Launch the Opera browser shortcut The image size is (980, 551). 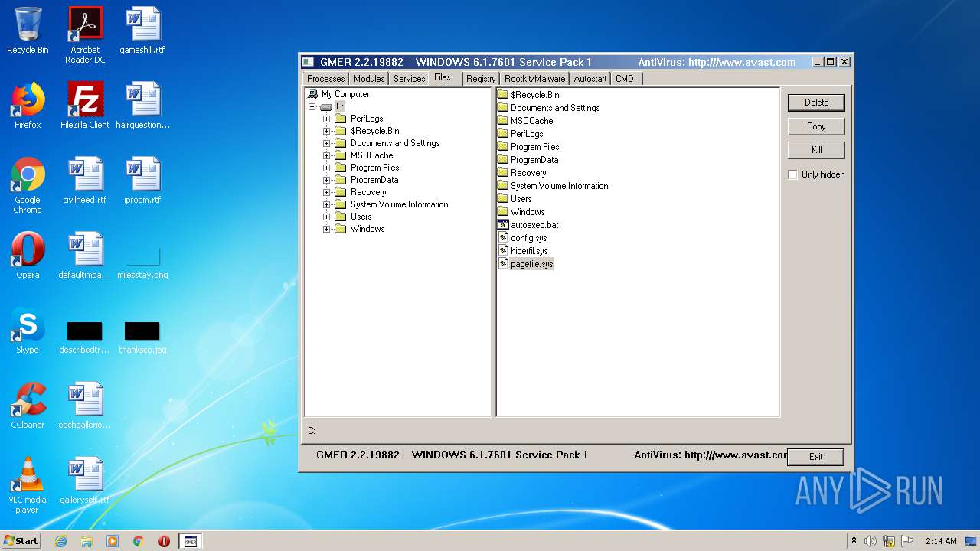click(x=28, y=256)
